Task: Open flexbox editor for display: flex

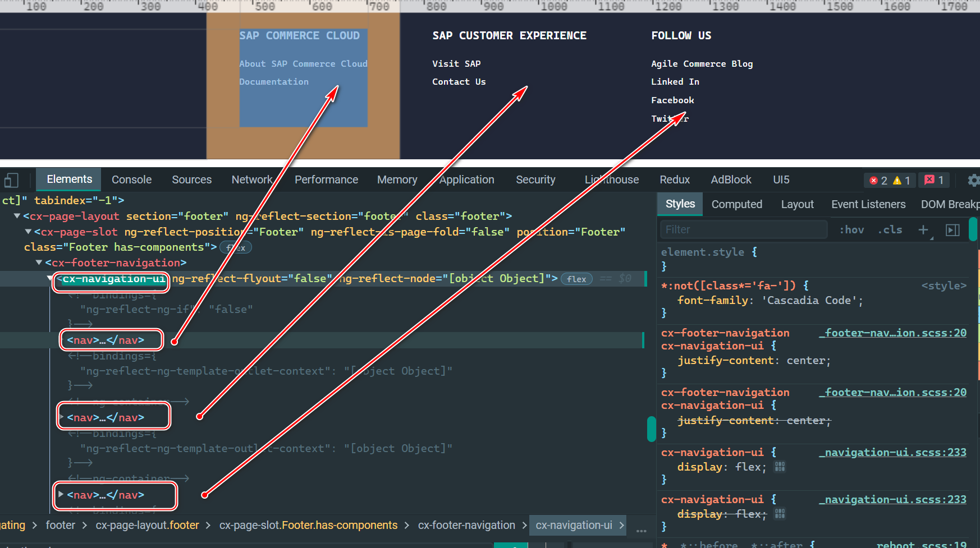Action: [780, 467]
